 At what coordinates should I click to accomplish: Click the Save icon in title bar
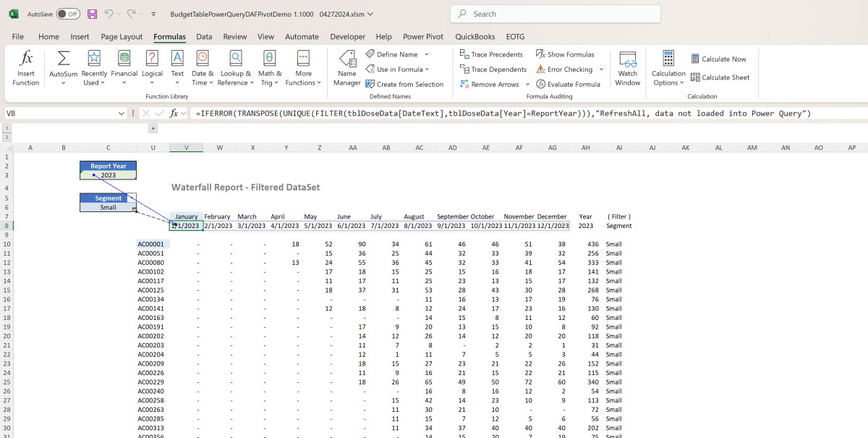(92, 14)
